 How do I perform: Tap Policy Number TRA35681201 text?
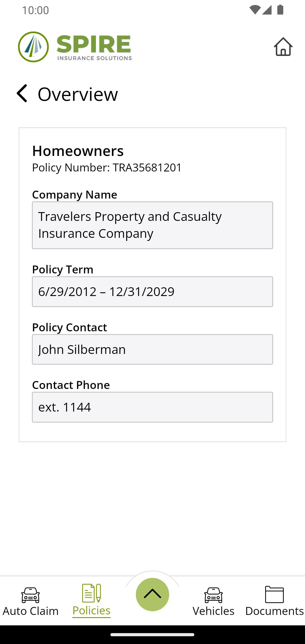tap(107, 167)
